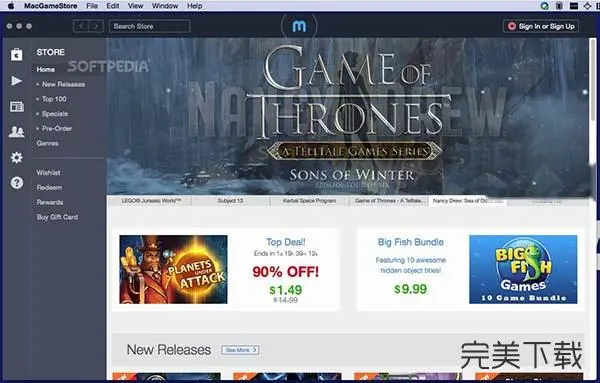Viewport: 600px width, 383px height.
Task: Open the help question mark icon
Action: pos(16,183)
